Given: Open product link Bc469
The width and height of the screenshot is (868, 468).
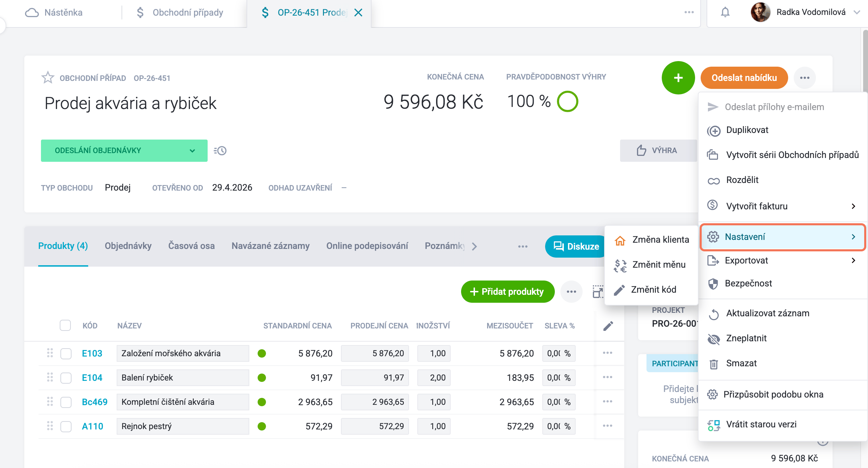Looking at the screenshot, I should point(94,402).
